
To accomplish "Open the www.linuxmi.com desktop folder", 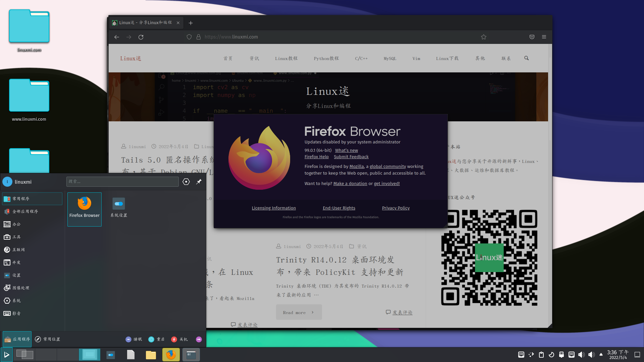I will (29, 100).
